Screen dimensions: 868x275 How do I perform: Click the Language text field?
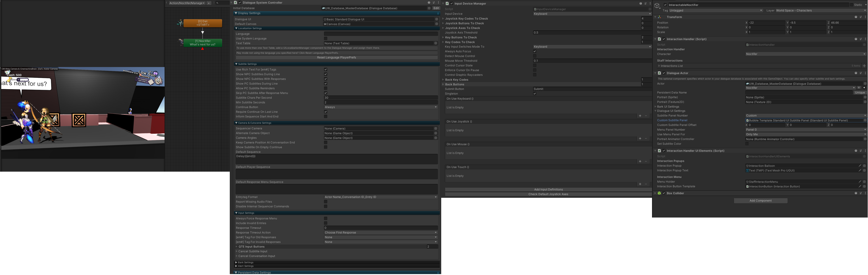point(381,34)
